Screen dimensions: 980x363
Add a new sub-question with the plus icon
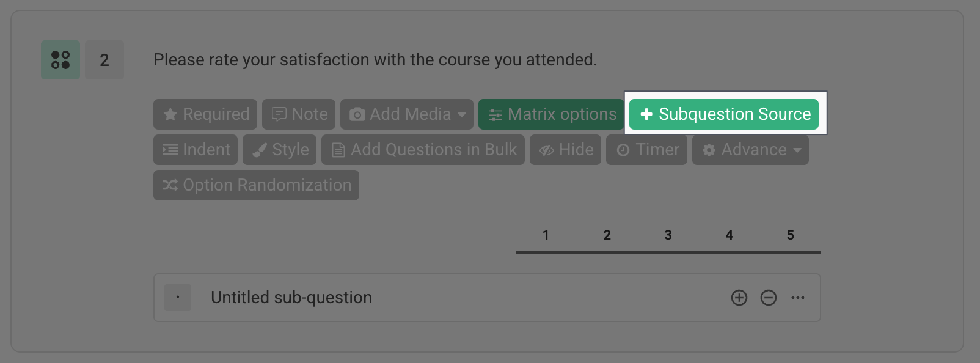[739, 298]
